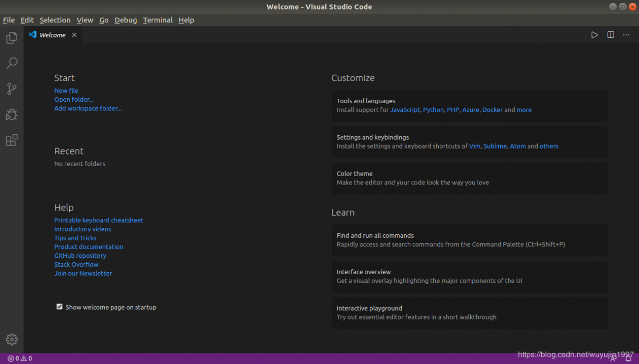Open the Explorer view in activity bar
Image resolution: width=639 pixels, height=364 pixels.
11,38
